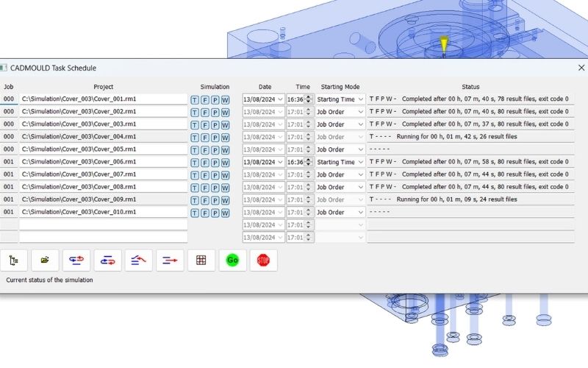Toggle P simulation for Cover_010.rm1
This screenshot has width=588, height=368.
point(215,213)
